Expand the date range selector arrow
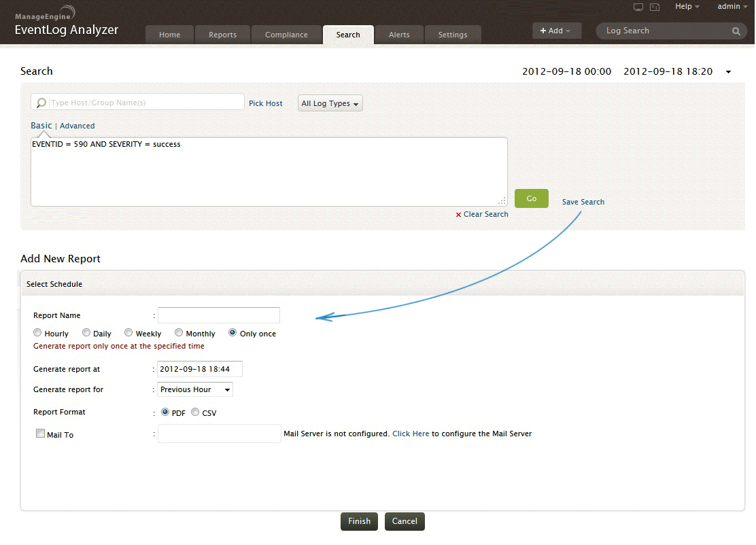Viewport: 756px width, 545px height. point(728,72)
